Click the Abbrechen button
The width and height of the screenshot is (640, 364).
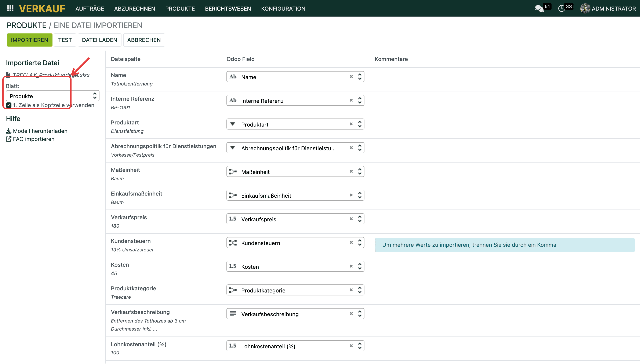pyautogui.click(x=144, y=40)
